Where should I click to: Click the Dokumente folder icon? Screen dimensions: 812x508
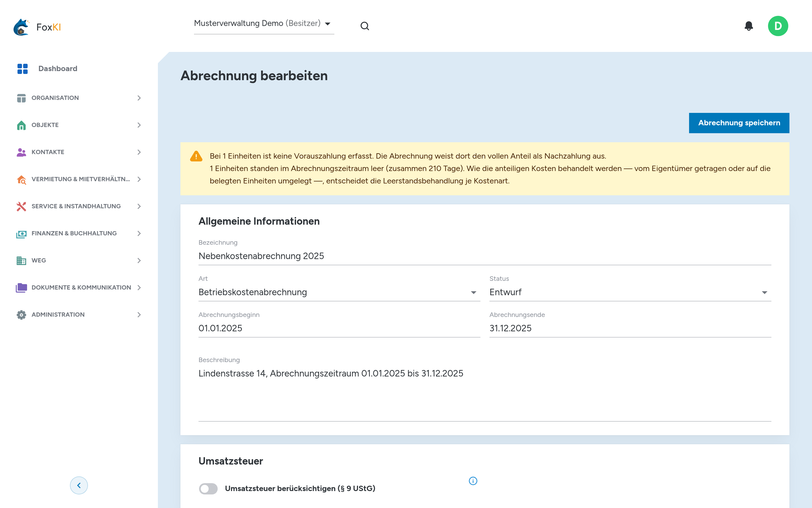21,288
